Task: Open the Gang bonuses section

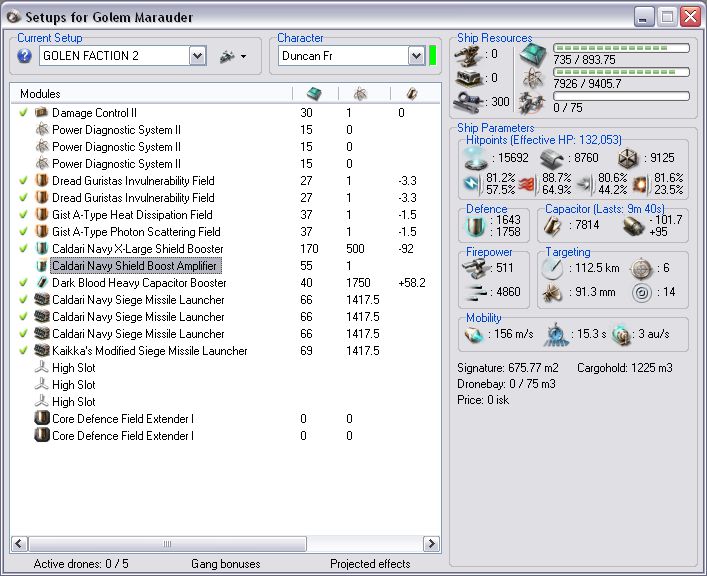Action: 226,564
